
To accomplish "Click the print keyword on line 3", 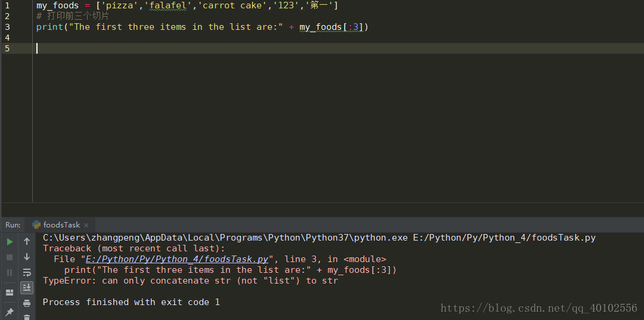I will click(49, 27).
